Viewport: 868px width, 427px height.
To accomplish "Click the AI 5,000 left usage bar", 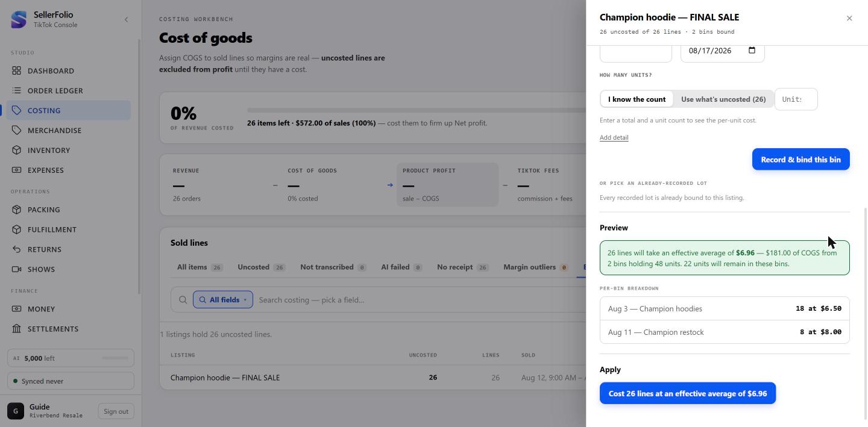I will pyautogui.click(x=71, y=358).
